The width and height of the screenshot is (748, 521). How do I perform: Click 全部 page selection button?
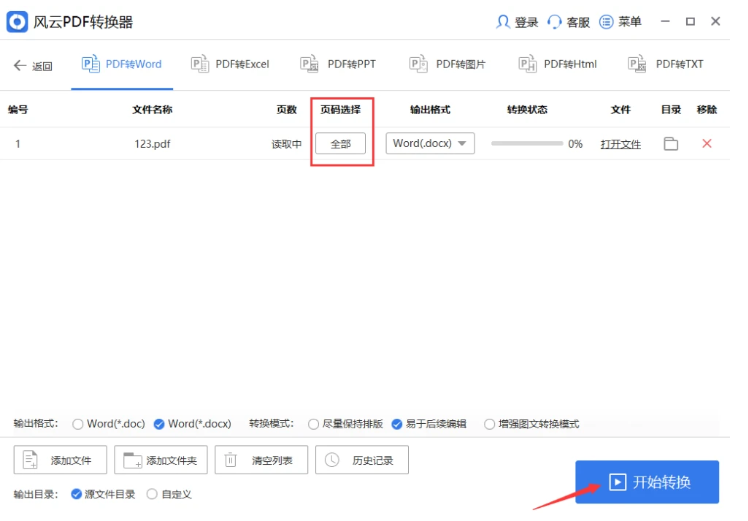click(x=341, y=144)
